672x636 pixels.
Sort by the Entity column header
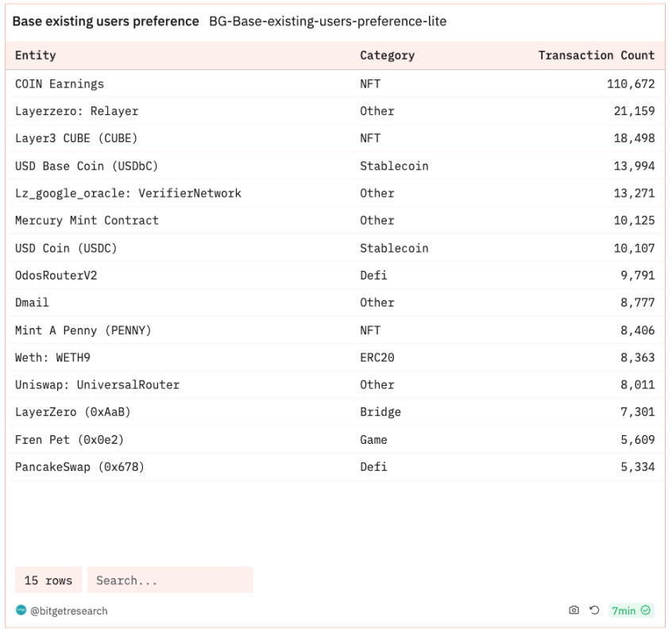click(x=36, y=56)
